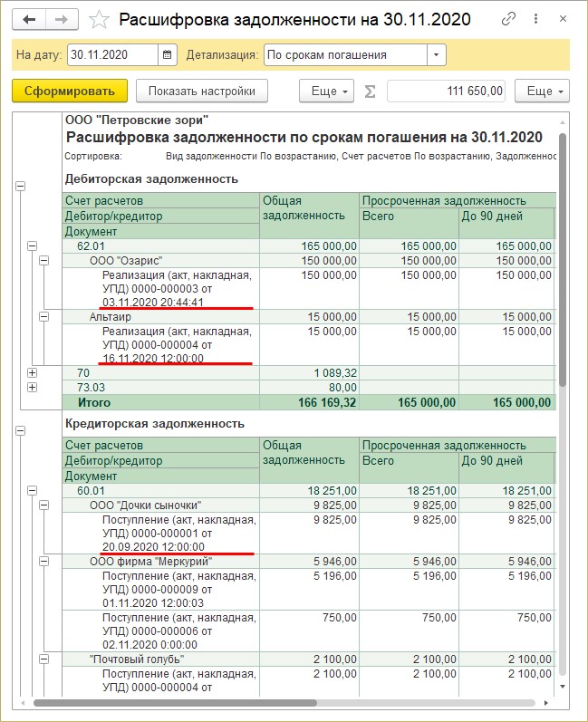
Task: Collapse the Дебиторская задолженность section
Action: click(21, 186)
